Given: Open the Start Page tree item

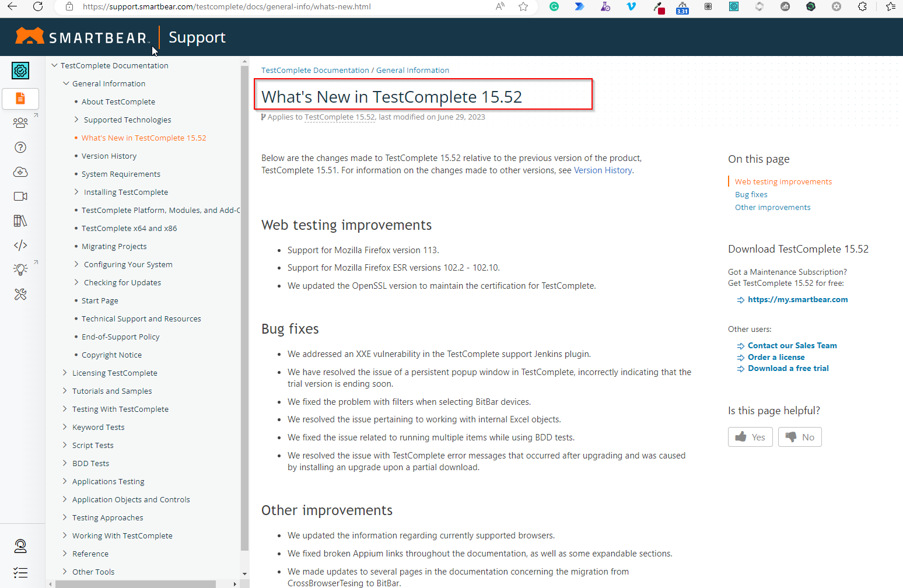Looking at the screenshot, I should (x=100, y=300).
